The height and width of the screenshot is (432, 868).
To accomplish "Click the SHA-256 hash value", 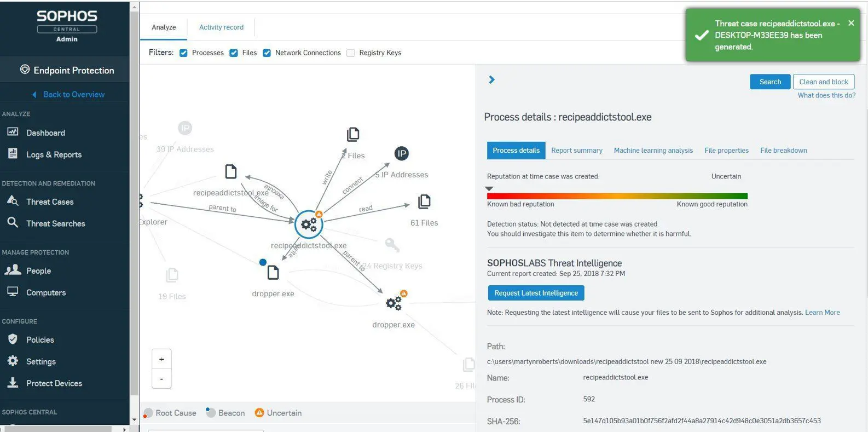I will (x=702, y=421).
